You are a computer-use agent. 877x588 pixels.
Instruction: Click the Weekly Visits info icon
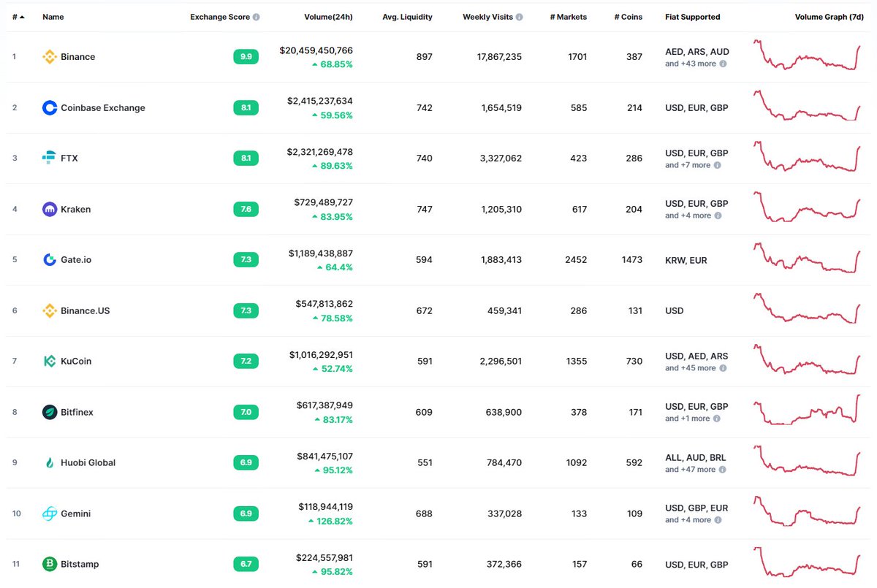[x=520, y=17]
